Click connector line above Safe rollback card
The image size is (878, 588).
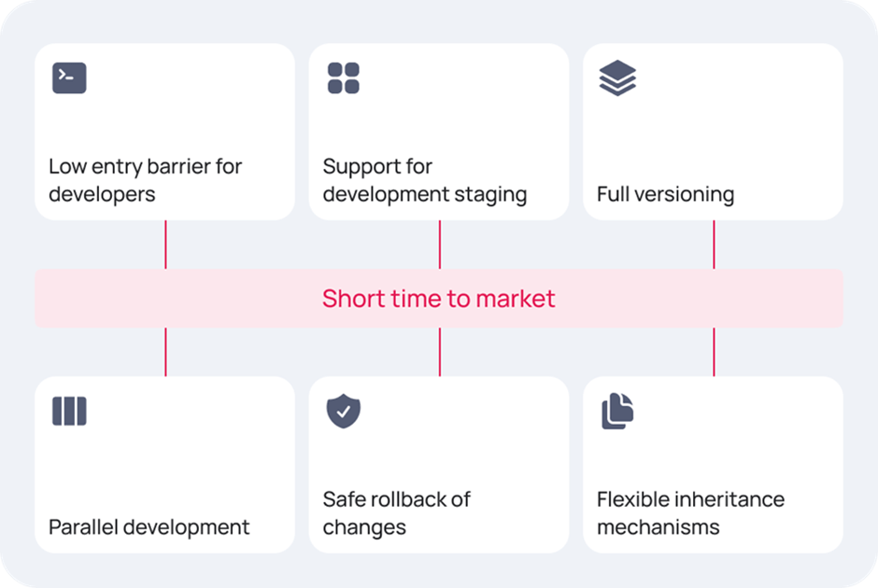[440, 352]
